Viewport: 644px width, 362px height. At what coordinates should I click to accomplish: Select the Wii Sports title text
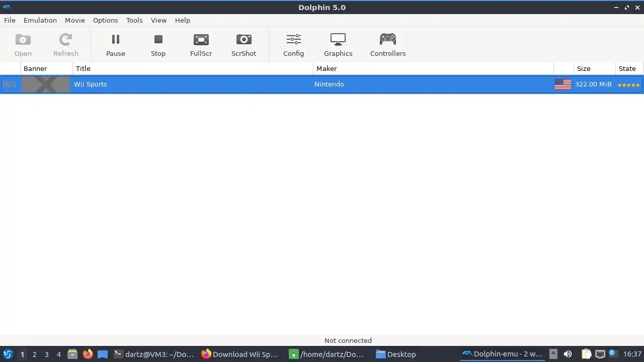(x=91, y=84)
